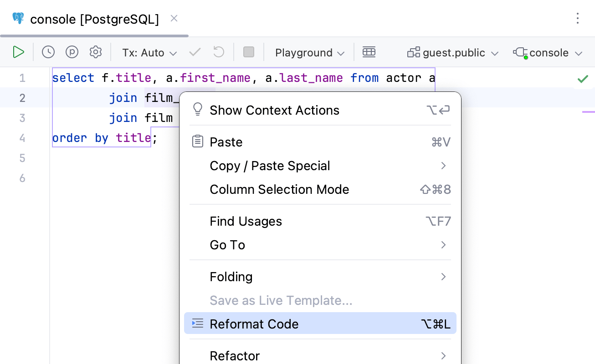Choose Paste from the context menu

click(x=226, y=142)
